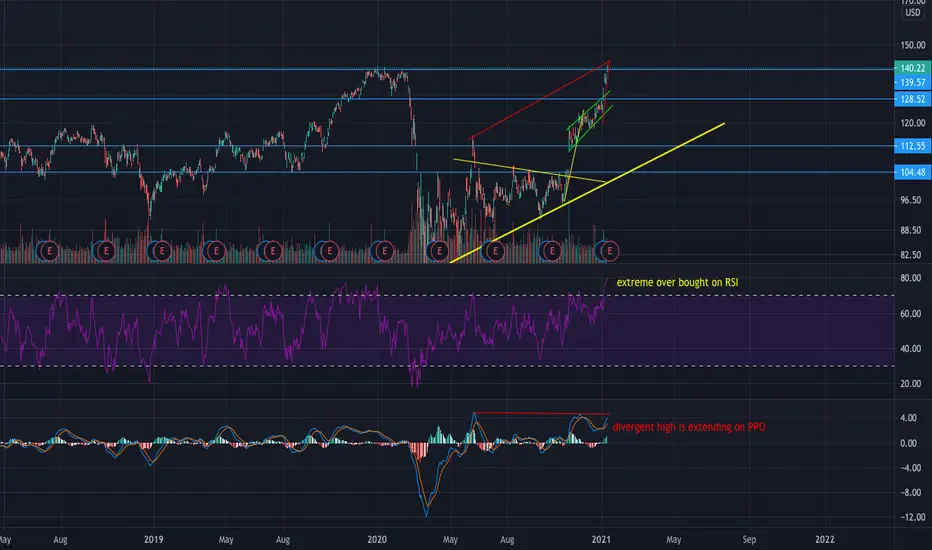Click the Aug label before 2019 on time axis

(60, 539)
